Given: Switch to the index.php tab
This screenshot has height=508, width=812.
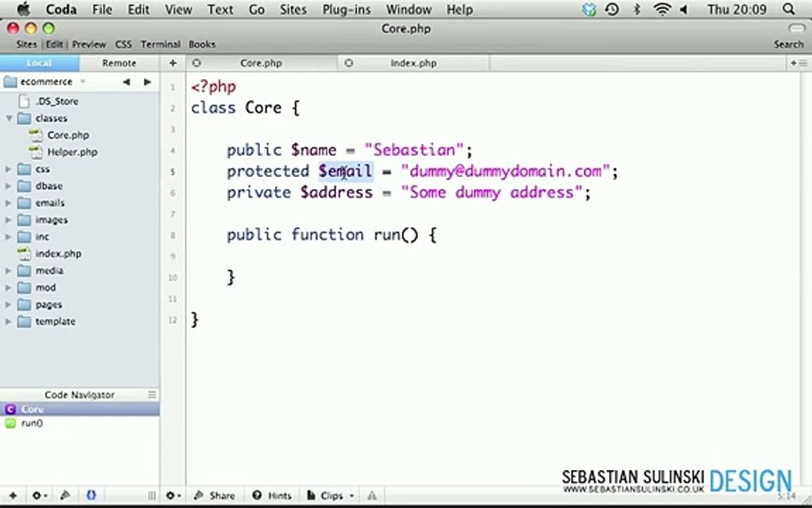Looking at the screenshot, I should (413, 64).
